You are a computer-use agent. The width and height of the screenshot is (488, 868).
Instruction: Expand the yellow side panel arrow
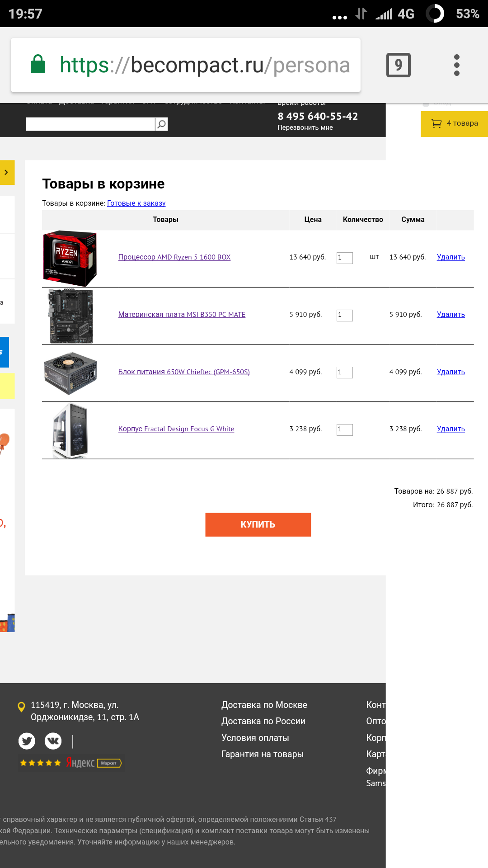(7, 172)
